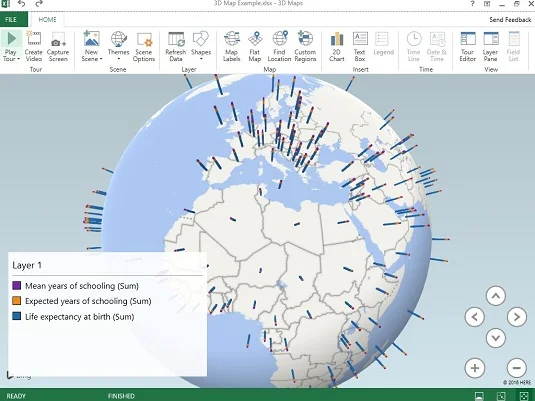This screenshot has height=401, width=535.
Task: Click 'Mean years of schooling (Sum)' legend text
Action: (82, 286)
